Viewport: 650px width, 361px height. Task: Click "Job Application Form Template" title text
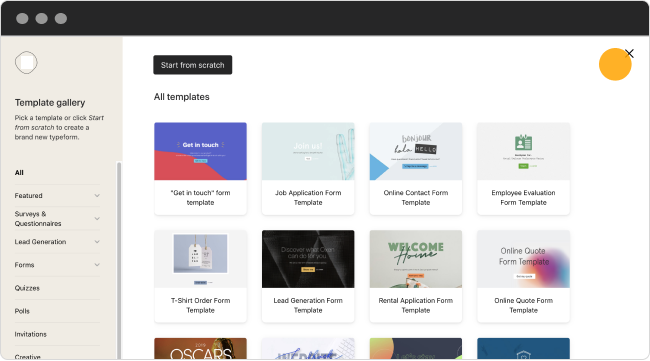tap(308, 198)
